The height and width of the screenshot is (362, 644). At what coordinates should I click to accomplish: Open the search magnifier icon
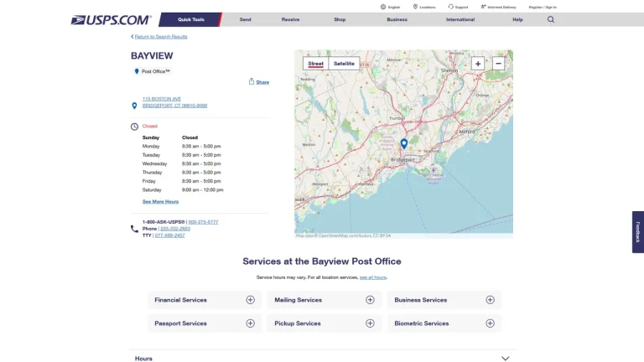550,19
